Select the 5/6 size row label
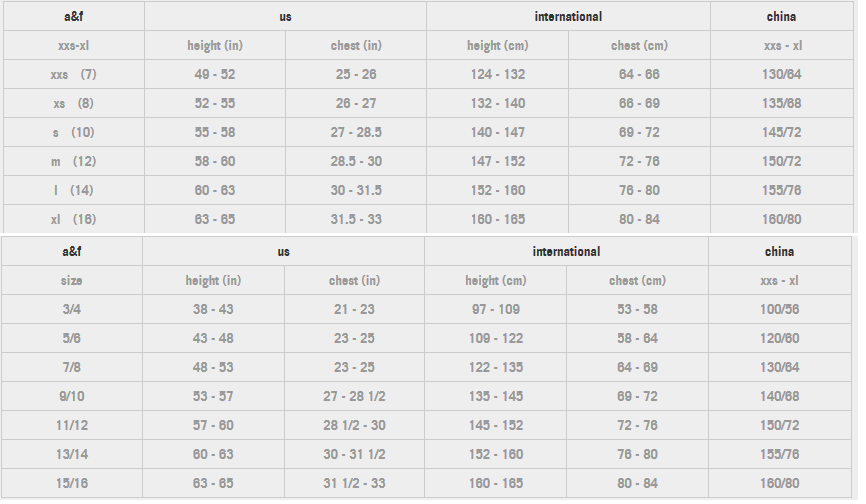This screenshot has width=866, height=504. (x=71, y=339)
